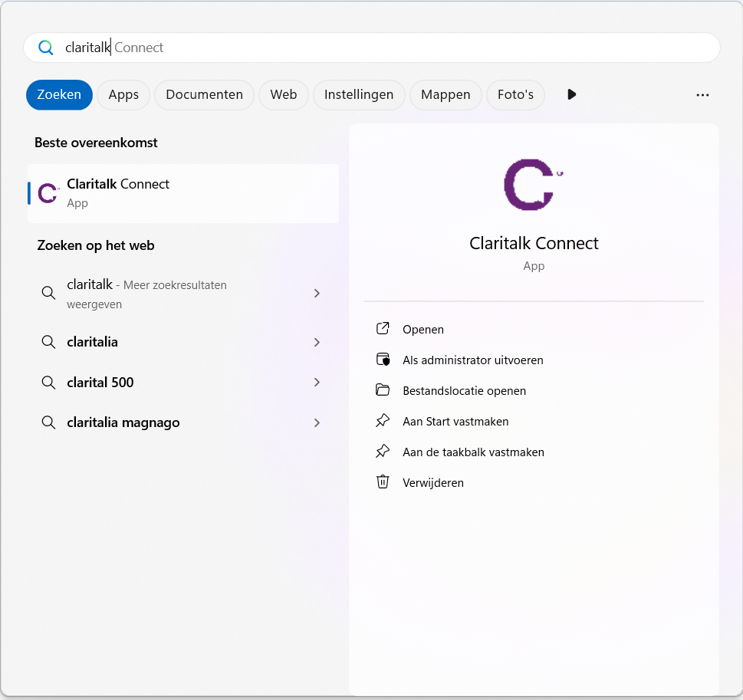The height and width of the screenshot is (700, 743).
Task: Switch to the Documenten filter tab
Action: (x=204, y=95)
